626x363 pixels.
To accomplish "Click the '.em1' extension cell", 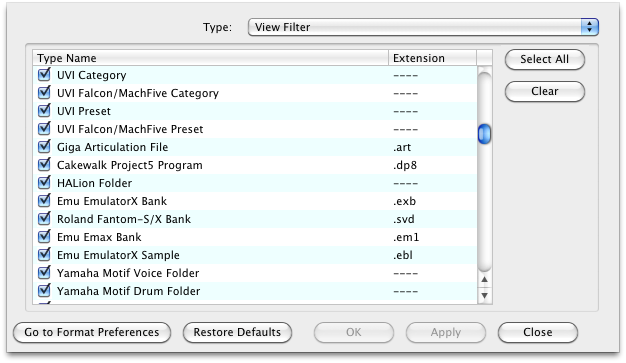I will [x=406, y=237].
